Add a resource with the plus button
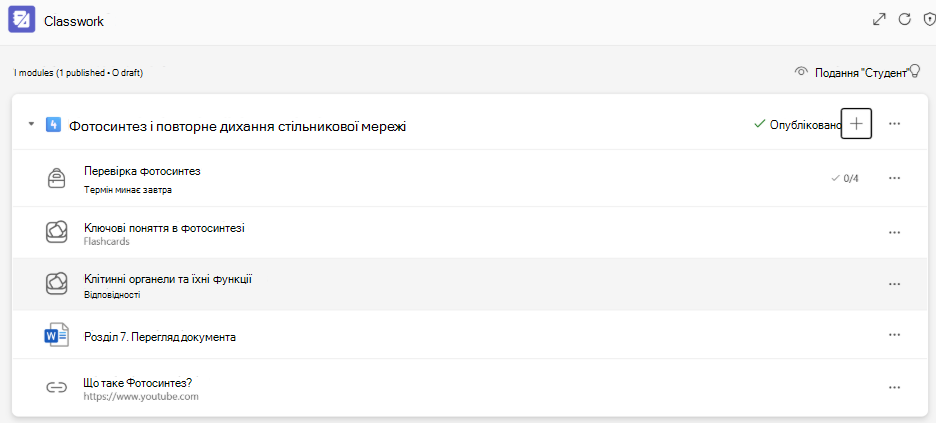The width and height of the screenshot is (936, 423). pos(856,123)
